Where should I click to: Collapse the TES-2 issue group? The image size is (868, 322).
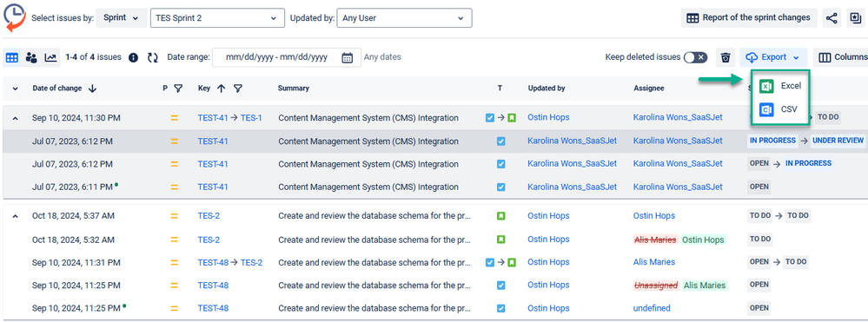click(15, 216)
